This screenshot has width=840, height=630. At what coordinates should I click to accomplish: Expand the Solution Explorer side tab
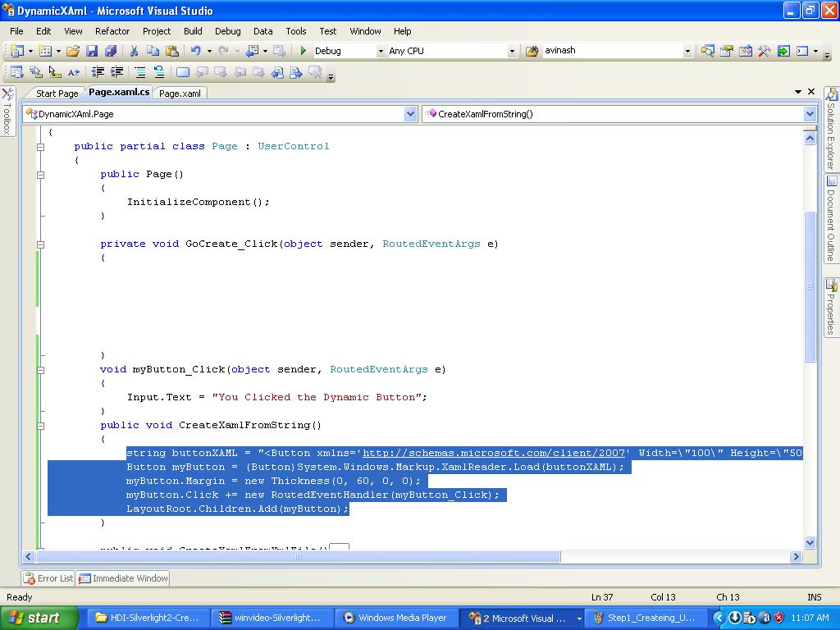coord(831,129)
